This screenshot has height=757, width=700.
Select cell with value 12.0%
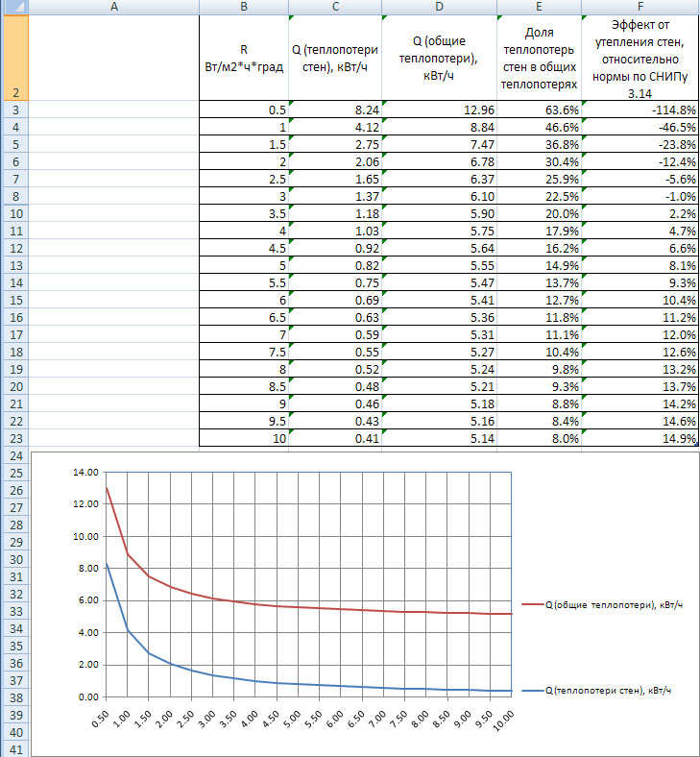coord(640,334)
